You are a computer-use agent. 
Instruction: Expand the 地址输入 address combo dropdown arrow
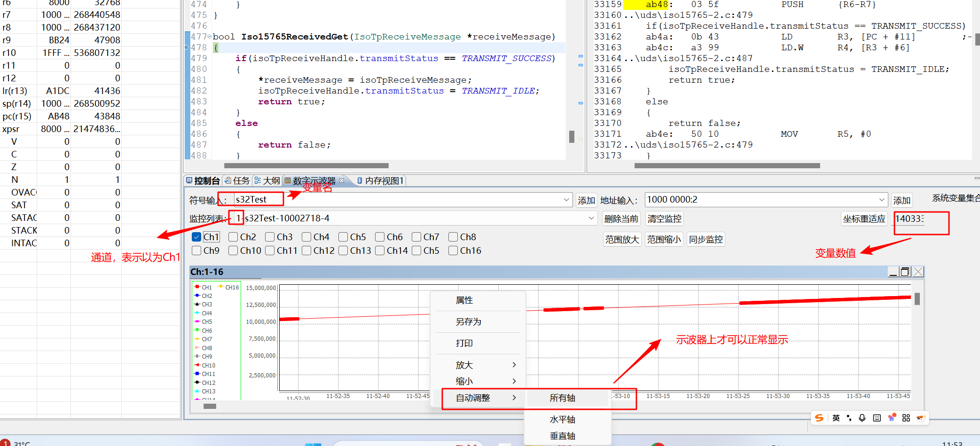click(882, 200)
